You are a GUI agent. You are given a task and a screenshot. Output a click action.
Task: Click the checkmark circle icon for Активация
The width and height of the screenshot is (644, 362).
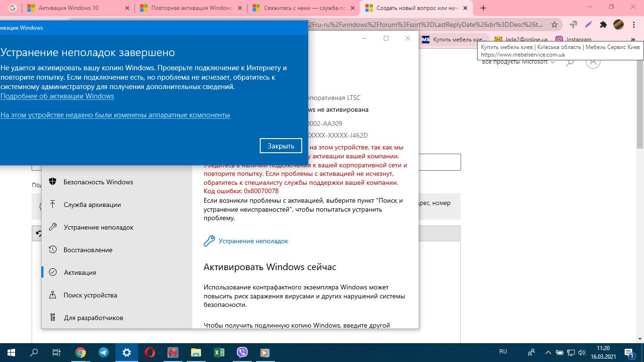[53, 272]
